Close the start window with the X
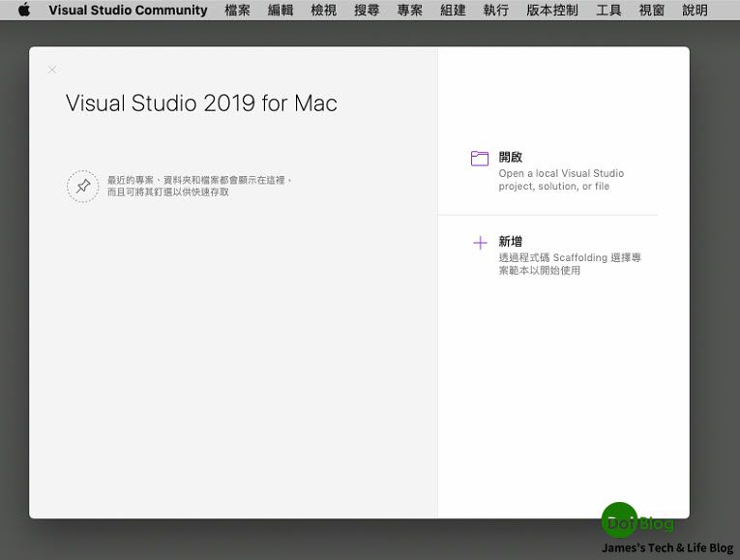 coord(52,70)
